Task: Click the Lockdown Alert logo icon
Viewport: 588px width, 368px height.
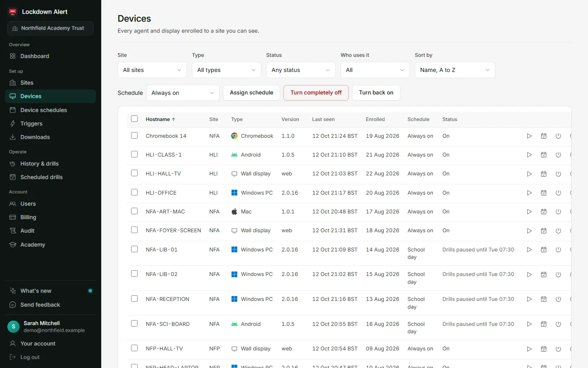Action: pyautogui.click(x=13, y=12)
